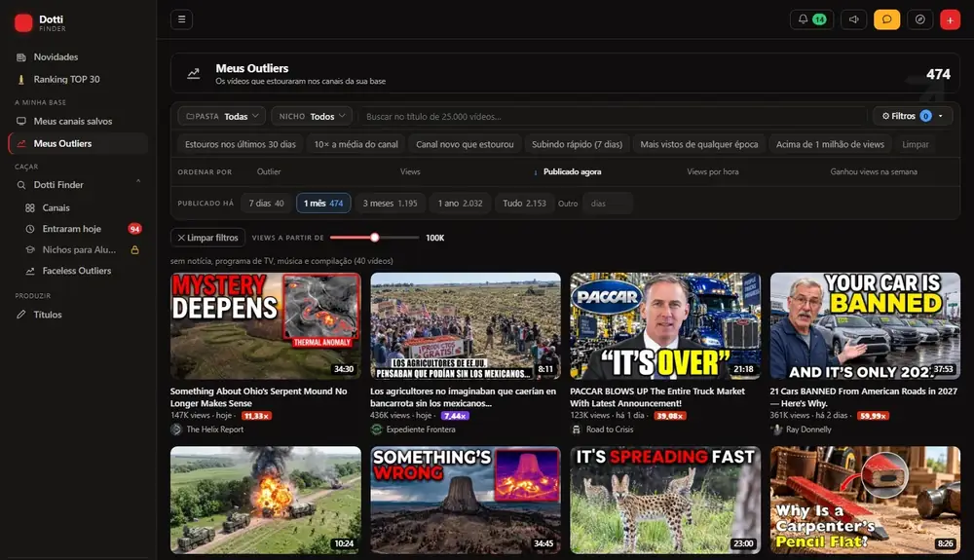The height and width of the screenshot is (560, 974).
Task: Open Carpenter's Pencil Flat video thumbnail
Action: [865, 500]
